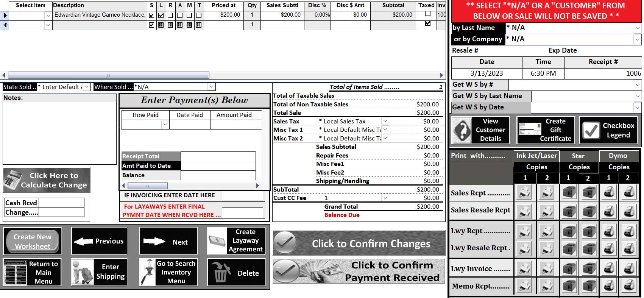Open How Paid payment dropdown
The image size is (644, 298).
165,124
